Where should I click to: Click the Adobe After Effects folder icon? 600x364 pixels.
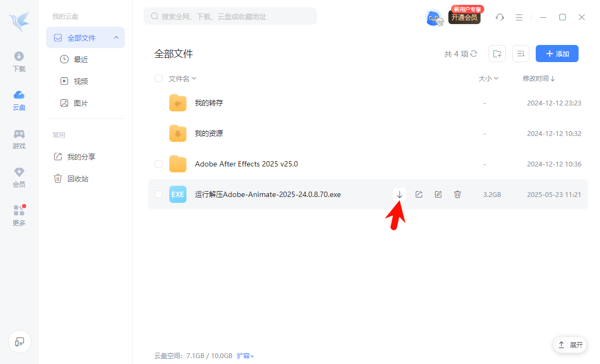(x=177, y=164)
